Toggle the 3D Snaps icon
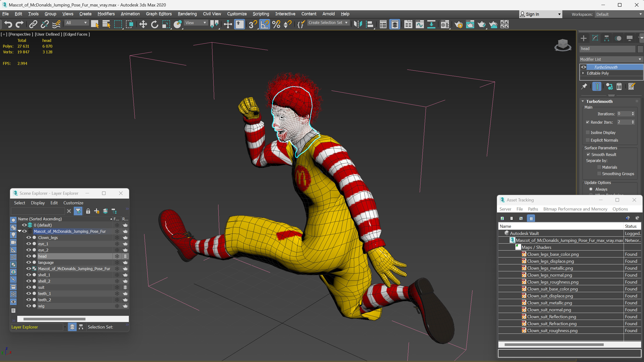The image size is (644, 362). [x=253, y=24]
